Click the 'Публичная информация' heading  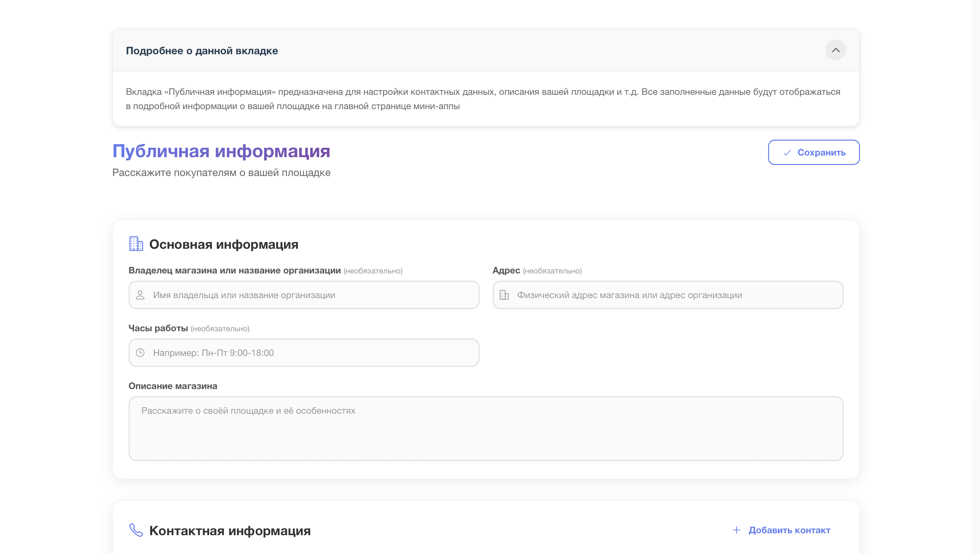coord(221,151)
